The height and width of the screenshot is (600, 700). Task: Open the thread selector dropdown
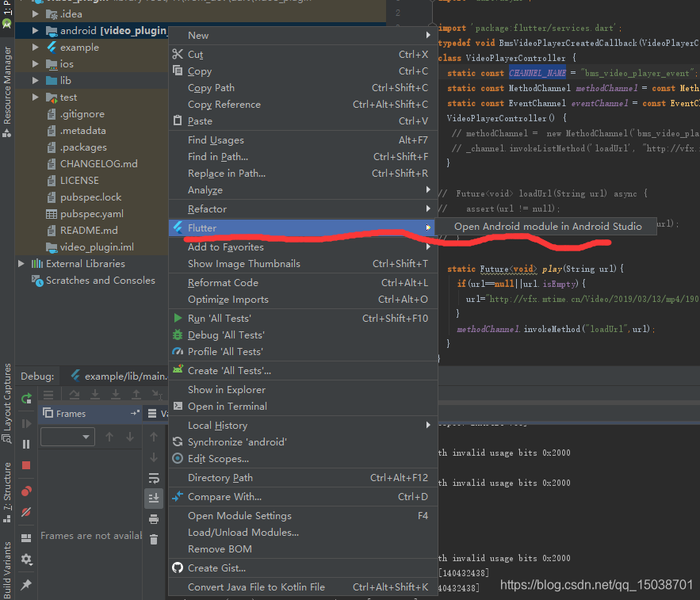pyautogui.click(x=67, y=437)
